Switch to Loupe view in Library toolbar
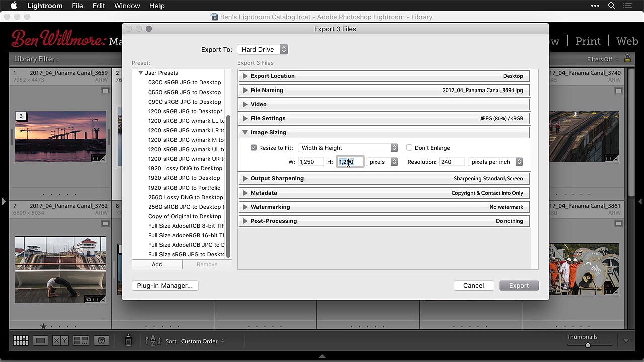 click(41, 341)
